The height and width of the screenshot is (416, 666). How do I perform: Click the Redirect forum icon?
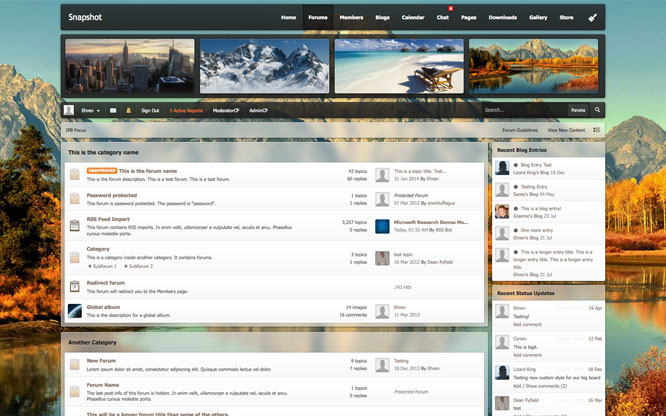click(74, 286)
